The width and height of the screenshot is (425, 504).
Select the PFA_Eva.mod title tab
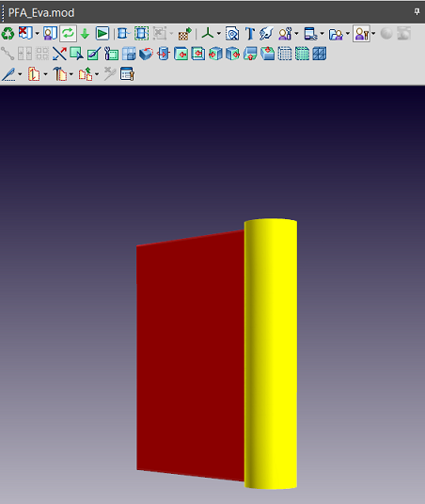pos(41,13)
